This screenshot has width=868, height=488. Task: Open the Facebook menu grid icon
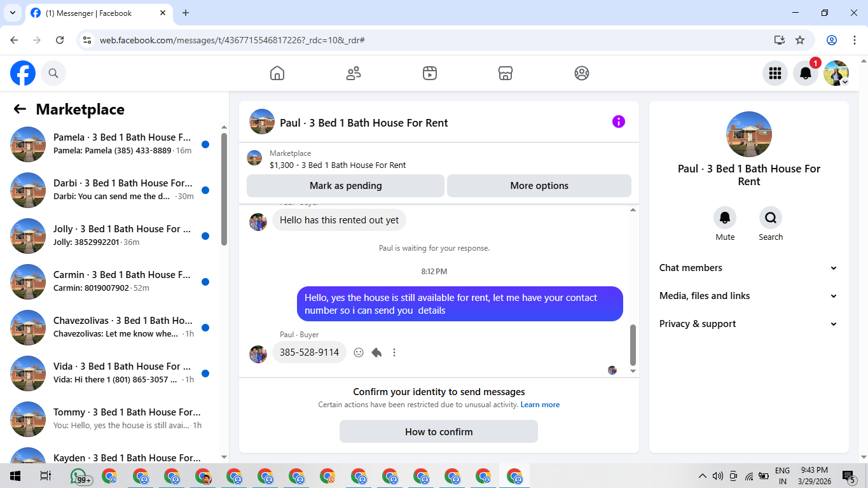click(775, 73)
